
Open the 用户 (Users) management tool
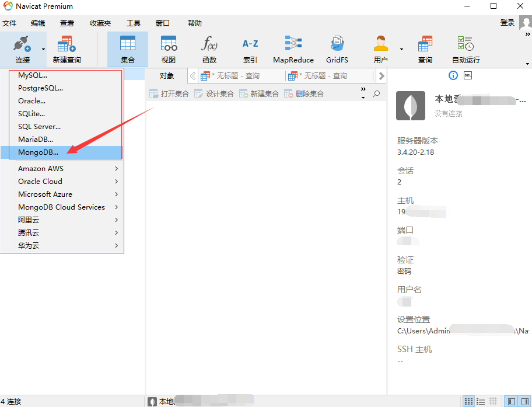click(380, 49)
